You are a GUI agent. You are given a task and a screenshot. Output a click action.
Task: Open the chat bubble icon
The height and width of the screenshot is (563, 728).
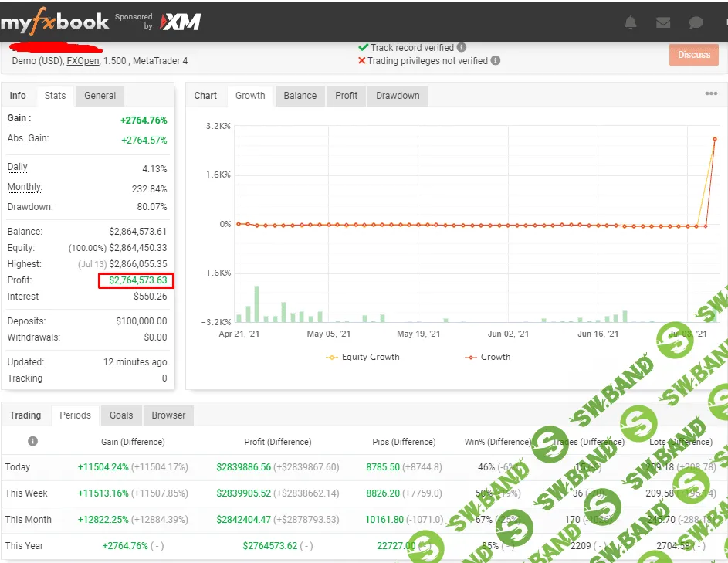coord(696,22)
